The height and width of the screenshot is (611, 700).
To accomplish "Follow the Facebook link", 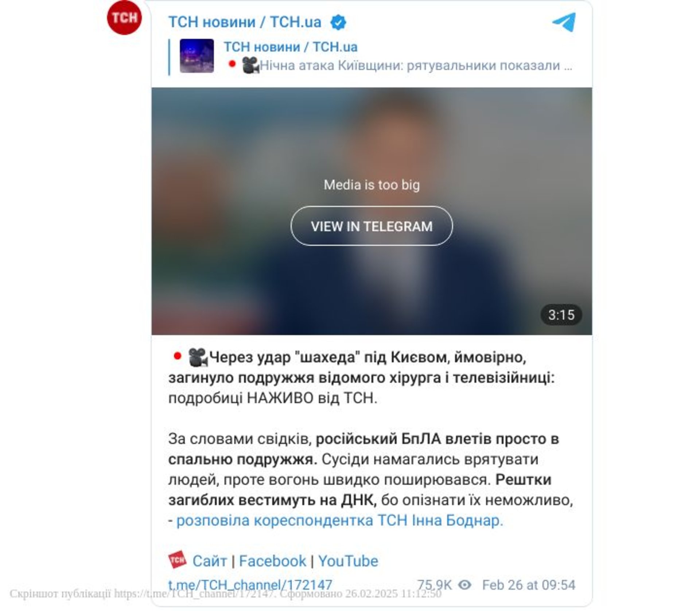I will [272, 561].
